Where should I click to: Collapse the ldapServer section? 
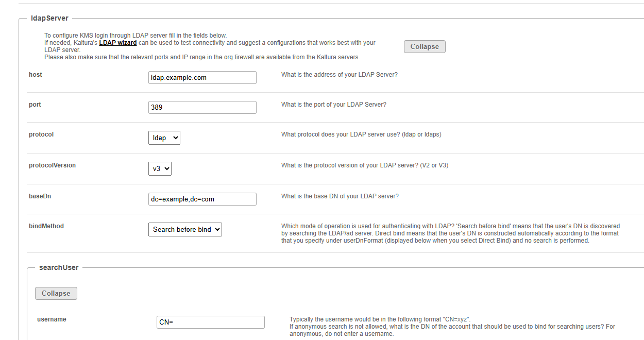[x=425, y=46]
